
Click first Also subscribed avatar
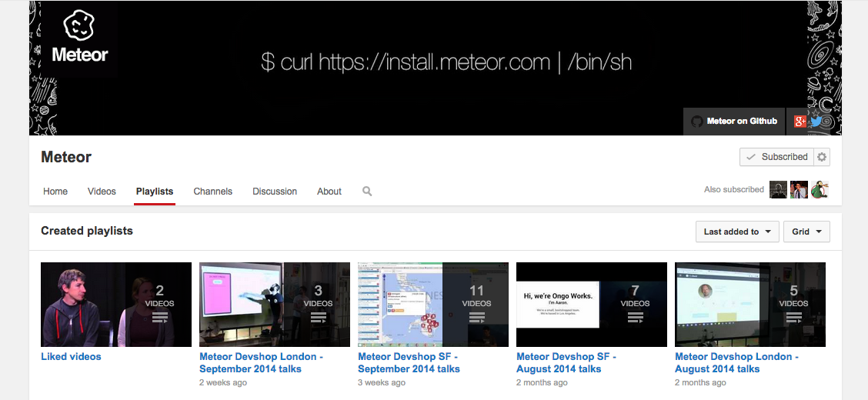click(778, 190)
